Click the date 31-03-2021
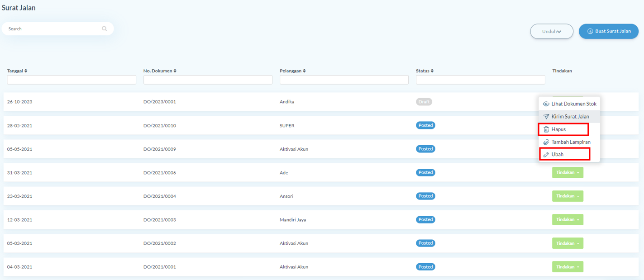644x280 pixels. [x=19, y=173]
